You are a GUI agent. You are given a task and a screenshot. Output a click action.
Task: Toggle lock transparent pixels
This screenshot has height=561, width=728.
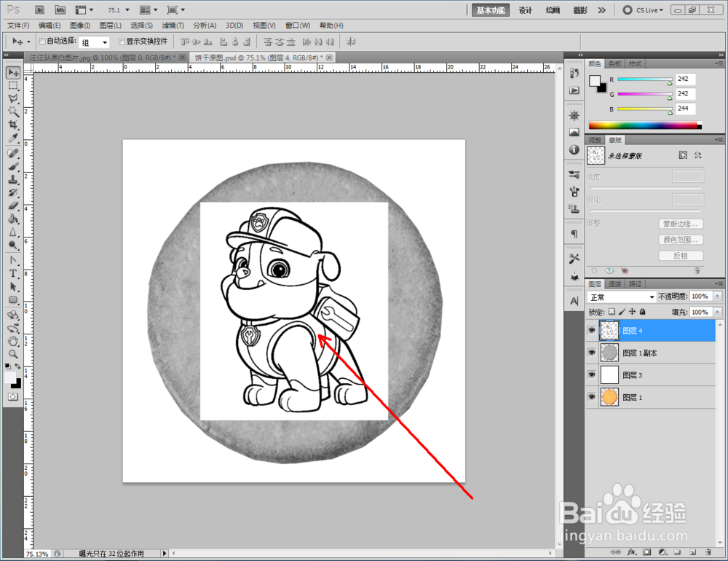612,311
